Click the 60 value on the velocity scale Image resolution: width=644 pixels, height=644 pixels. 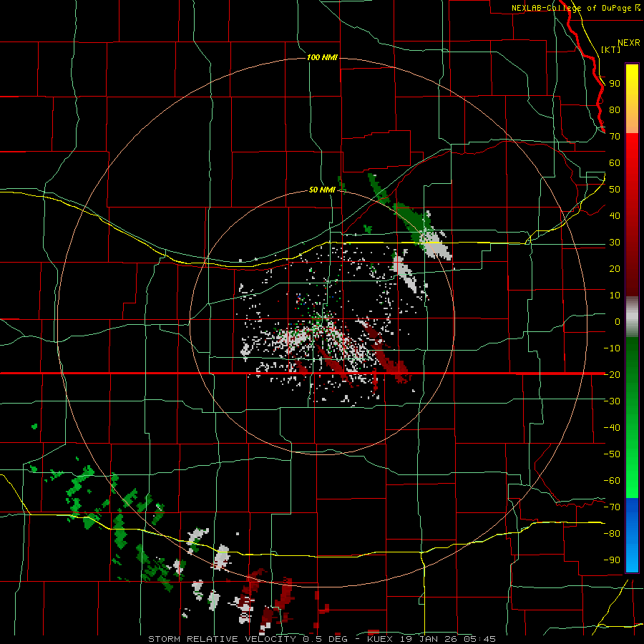(615, 163)
